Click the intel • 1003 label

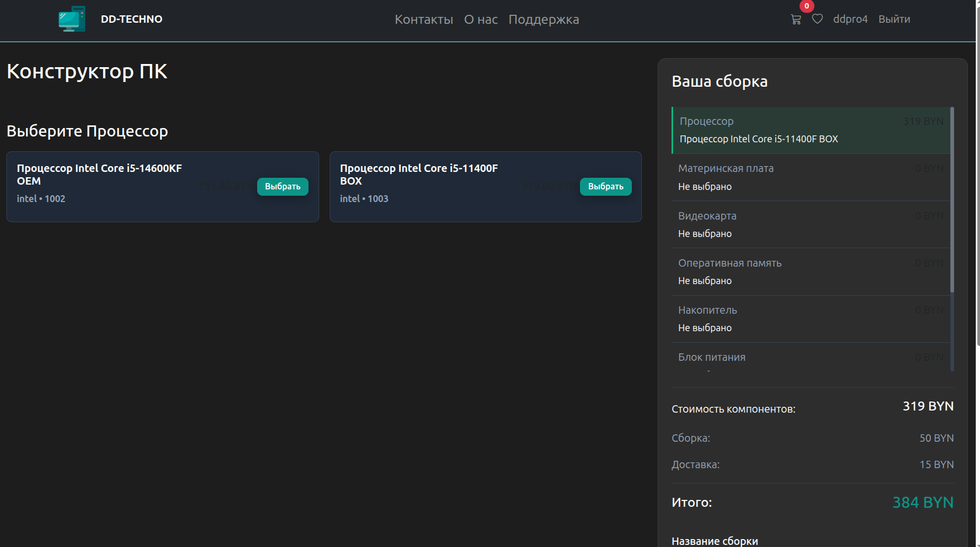tap(364, 199)
